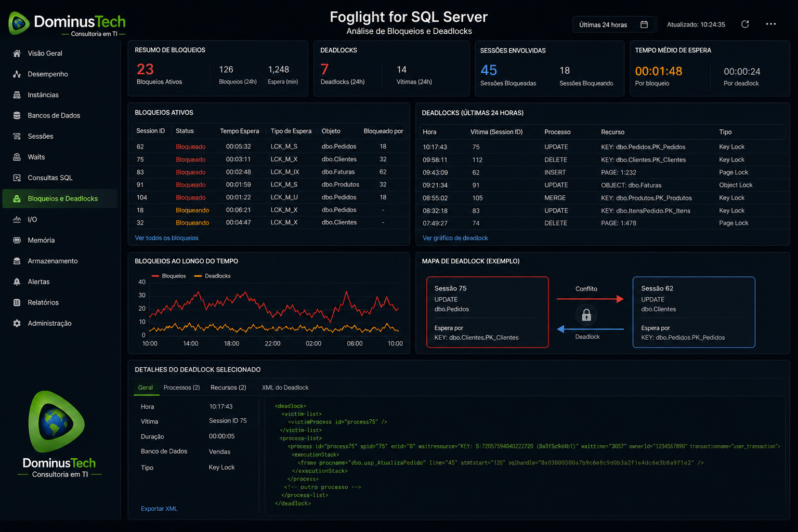The height and width of the screenshot is (532, 798).
Task: Click the 23 Bloqueios Ativos value
Action: click(145, 69)
